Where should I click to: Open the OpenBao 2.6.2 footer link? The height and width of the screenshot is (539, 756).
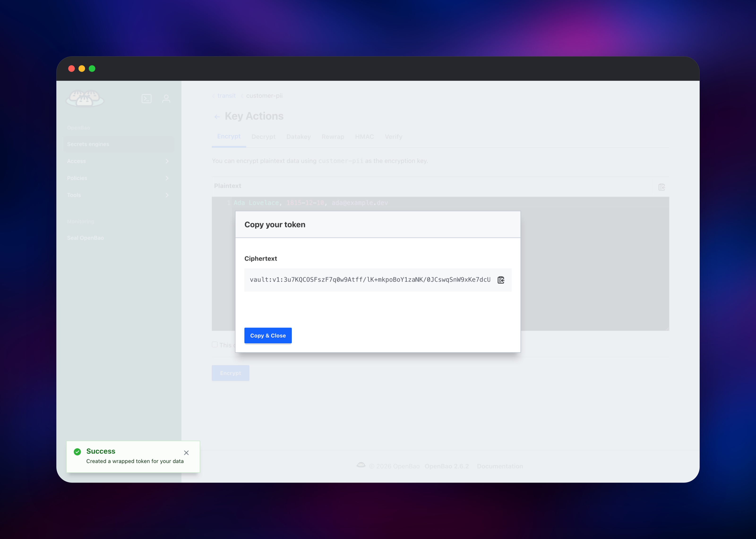446,466
